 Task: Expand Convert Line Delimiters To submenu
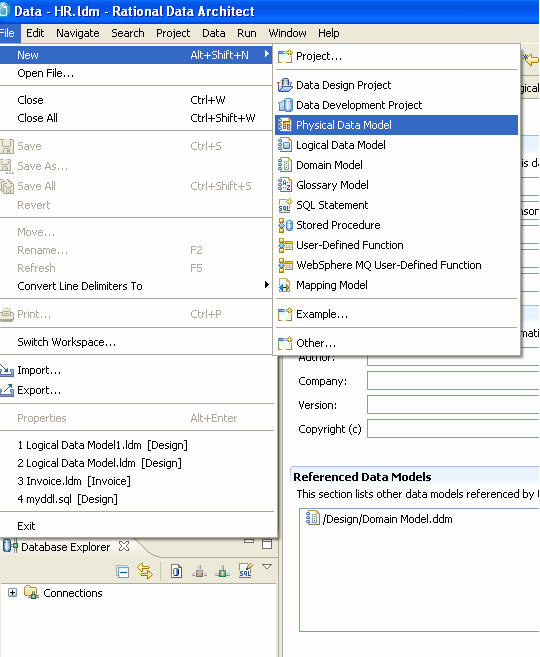tap(136, 286)
